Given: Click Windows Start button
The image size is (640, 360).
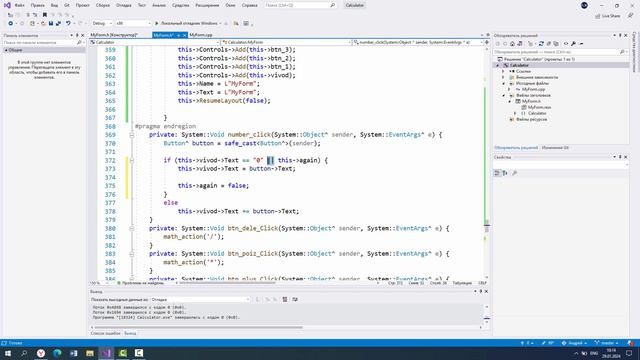Looking at the screenshot, I should (8, 353).
